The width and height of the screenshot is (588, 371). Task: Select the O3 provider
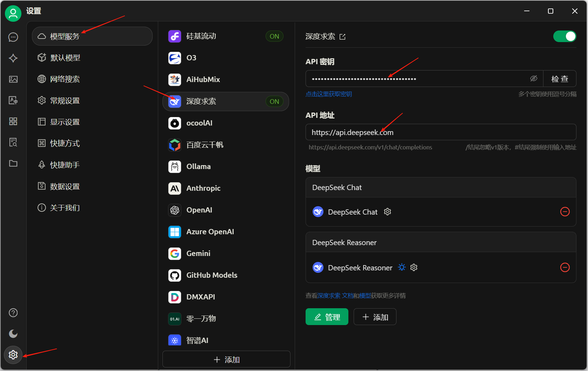click(226, 58)
